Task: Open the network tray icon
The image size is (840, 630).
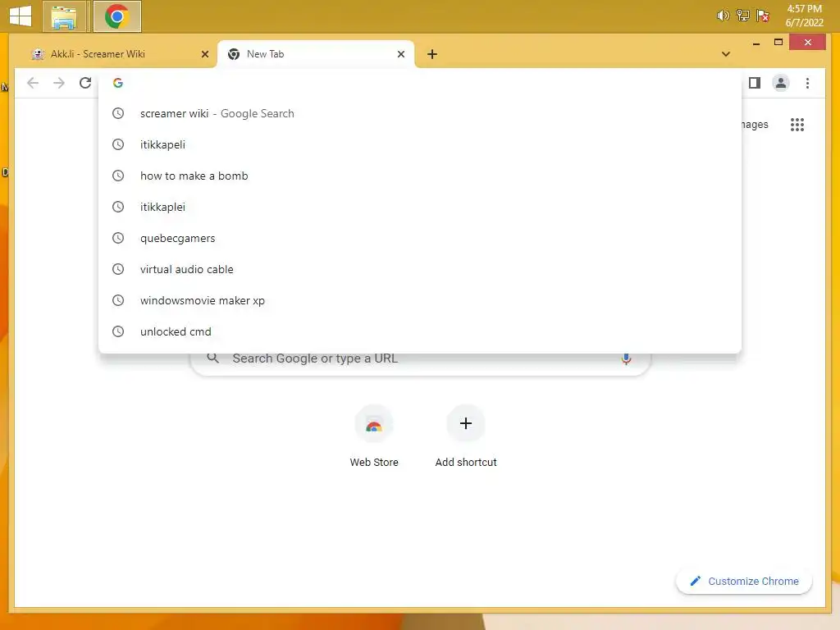Action: [x=742, y=16]
